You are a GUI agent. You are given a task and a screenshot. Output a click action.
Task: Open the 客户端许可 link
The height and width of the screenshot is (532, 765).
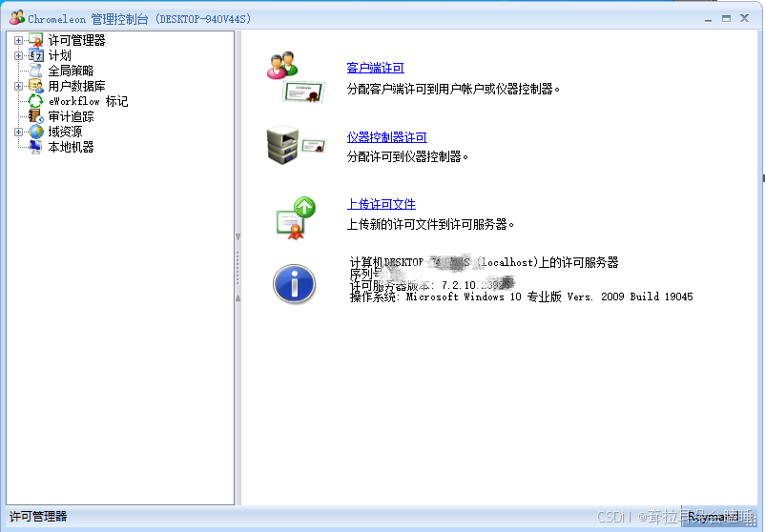[x=375, y=68]
